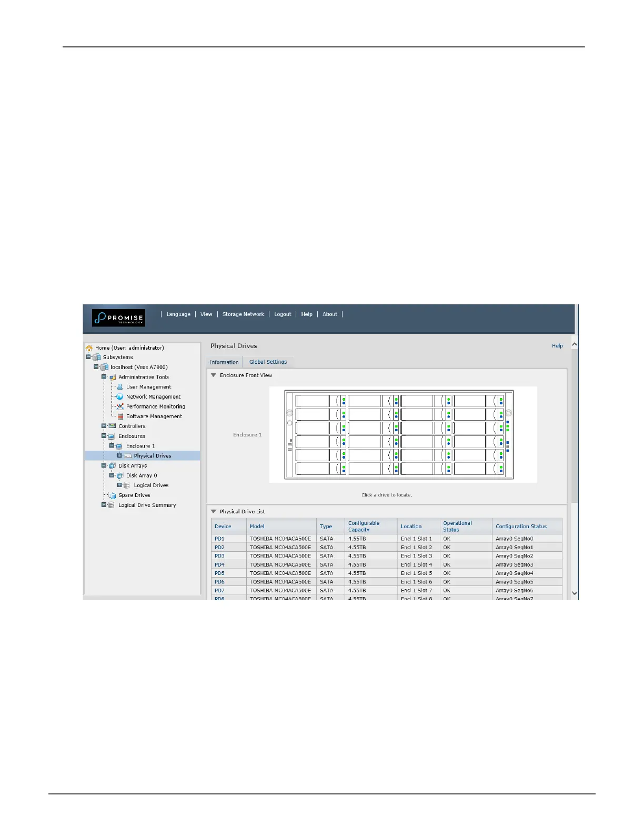Expand the Controllers tree node
Screen dimensions: 644x834
point(104,426)
